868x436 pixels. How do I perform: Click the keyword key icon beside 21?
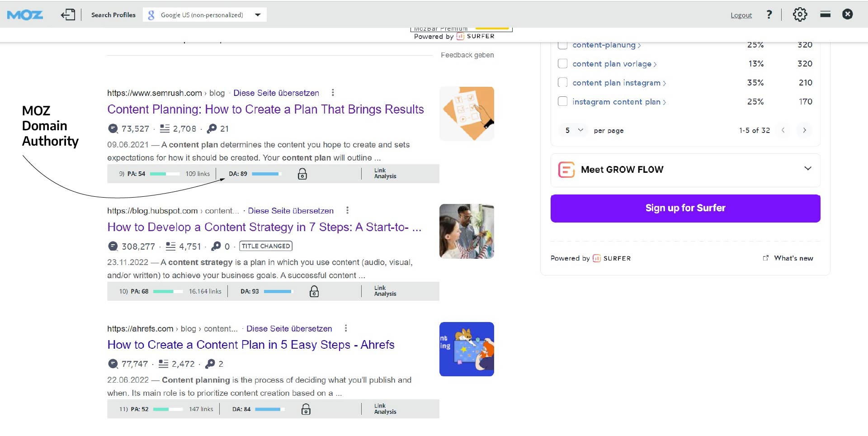pos(212,129)
